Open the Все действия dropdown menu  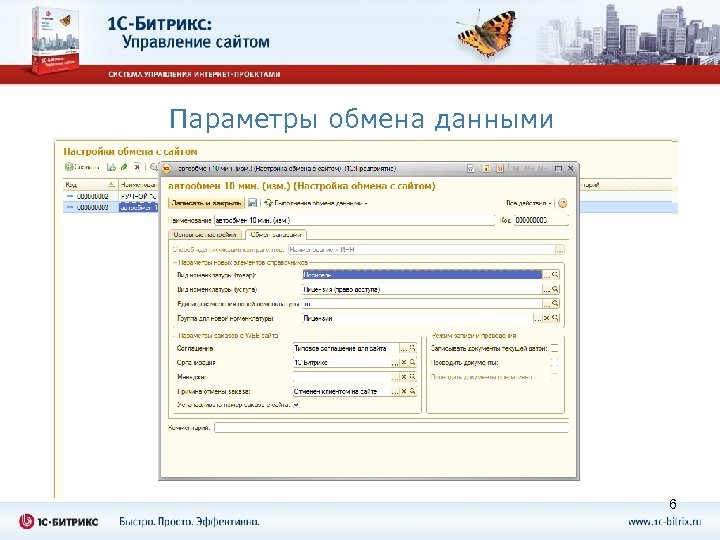pyautogui.click(x=529, y=202)
